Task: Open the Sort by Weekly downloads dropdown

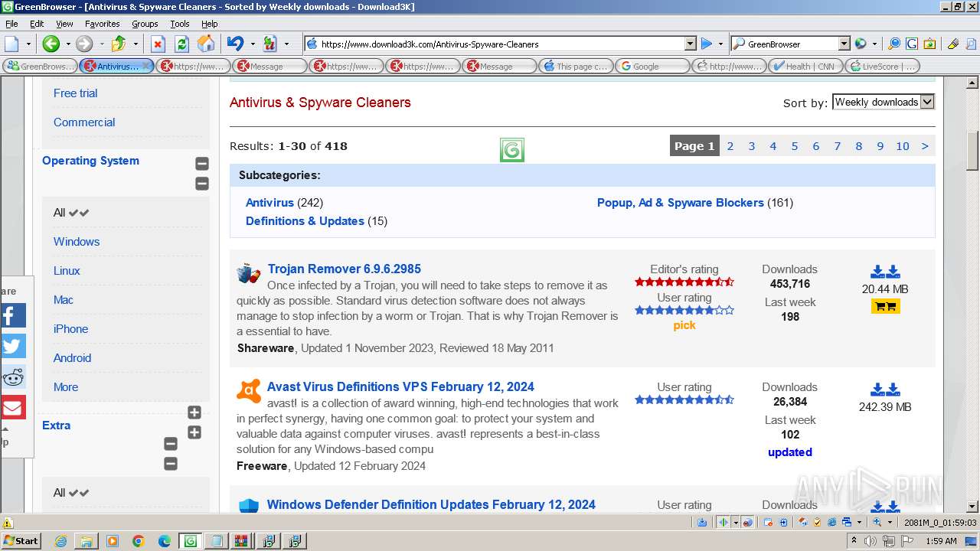Action: point(884,102)
